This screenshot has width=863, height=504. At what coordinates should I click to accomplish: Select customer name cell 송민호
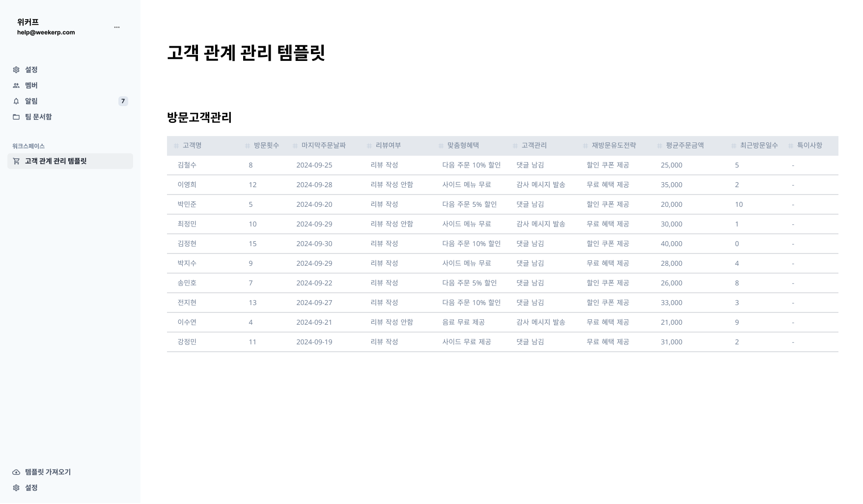tap(187, 283)
